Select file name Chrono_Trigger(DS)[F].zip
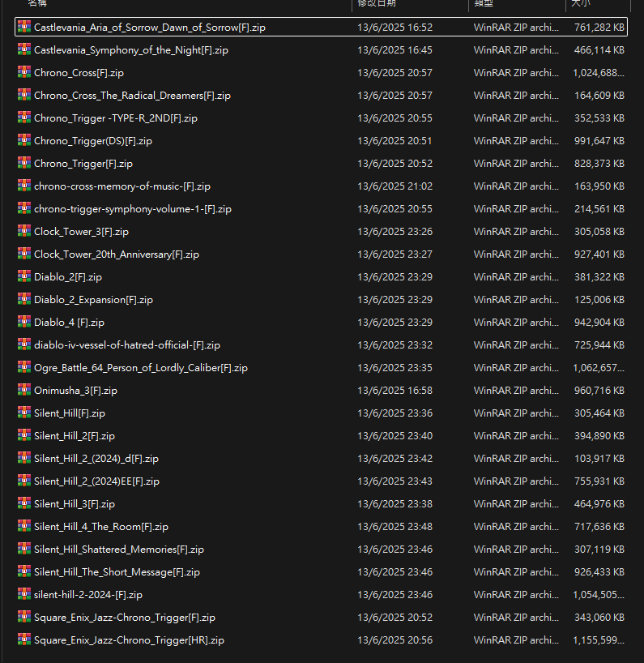This screenshot has width=644, height=663. click(93, 141)
